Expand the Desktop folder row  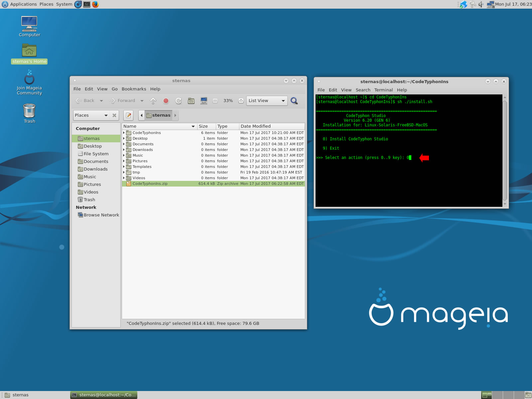click(x=124, y=138)
